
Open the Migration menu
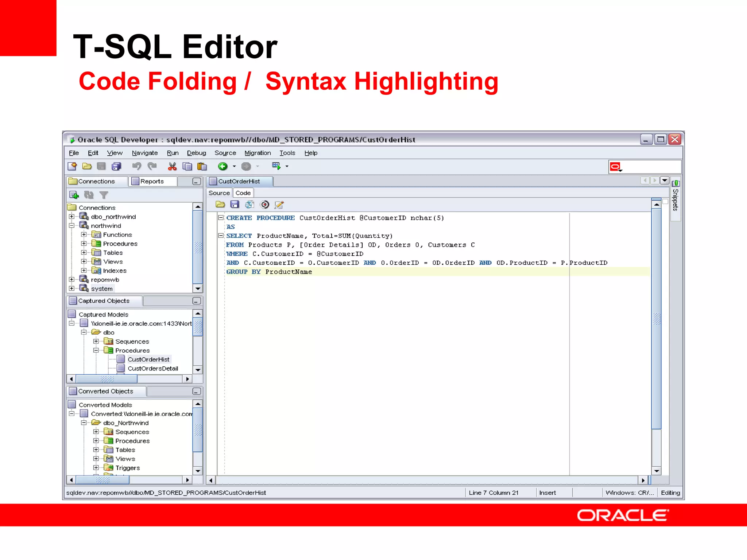pos(258,153)
